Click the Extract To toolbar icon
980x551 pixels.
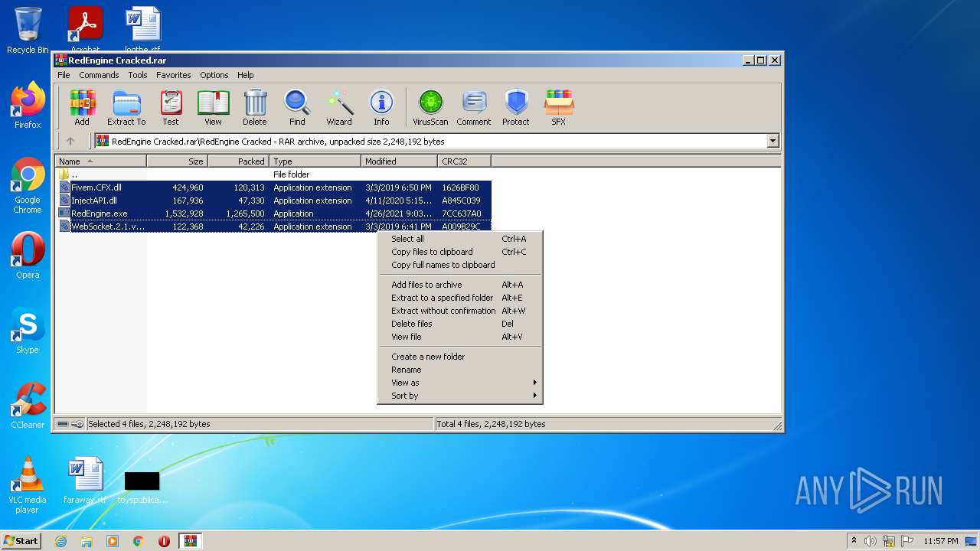(126, 108)
